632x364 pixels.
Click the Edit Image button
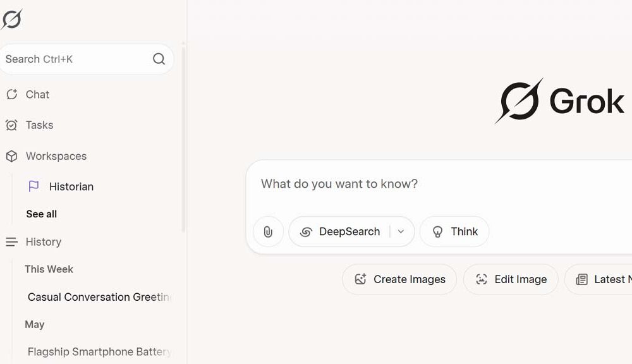511,279
